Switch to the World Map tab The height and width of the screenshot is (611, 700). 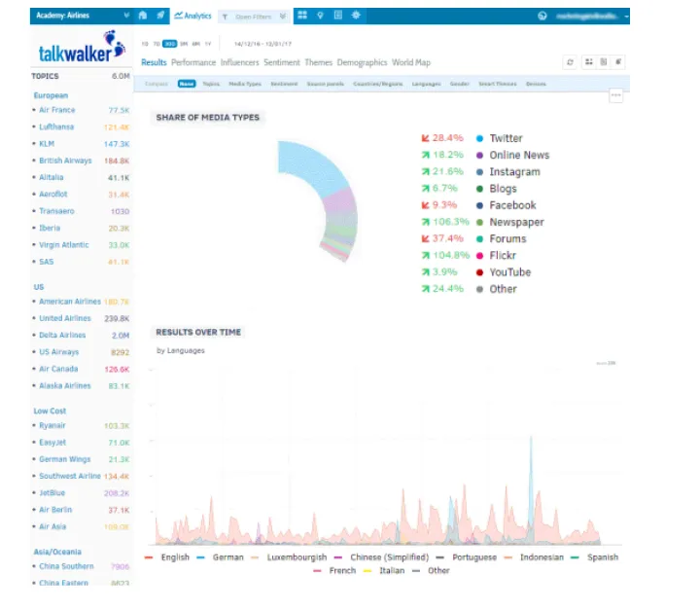point(411,62)
